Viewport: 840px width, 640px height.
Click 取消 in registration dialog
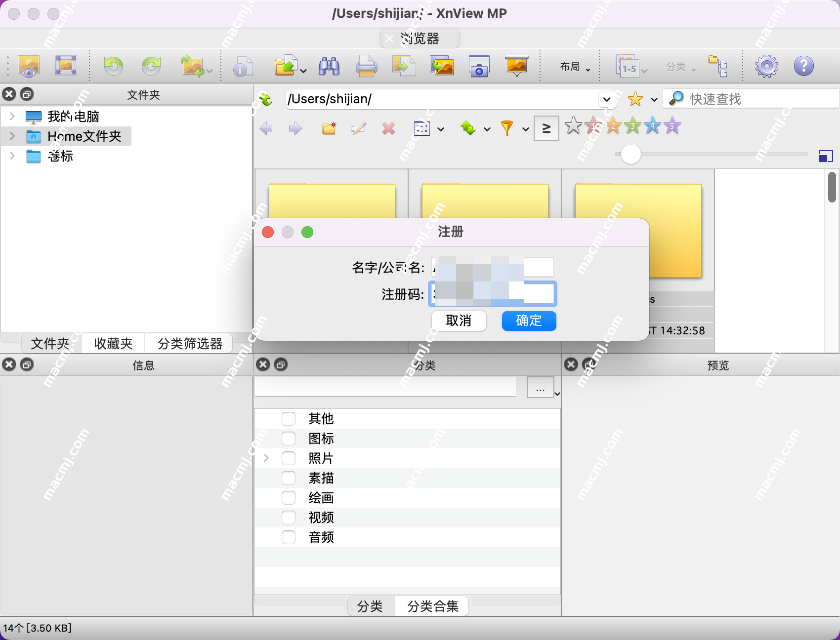[459, 320]
